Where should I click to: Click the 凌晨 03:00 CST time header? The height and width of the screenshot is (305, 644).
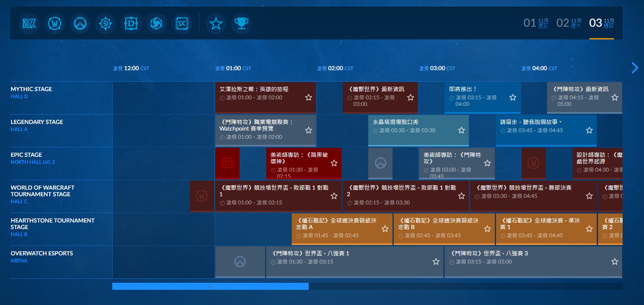pyautogui.click(x=437, y=69)
